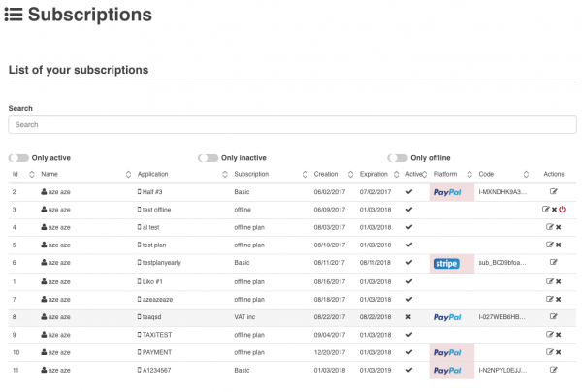
Task: Click the list icon beside the Subscriptions title
Action: coord(14,16)
